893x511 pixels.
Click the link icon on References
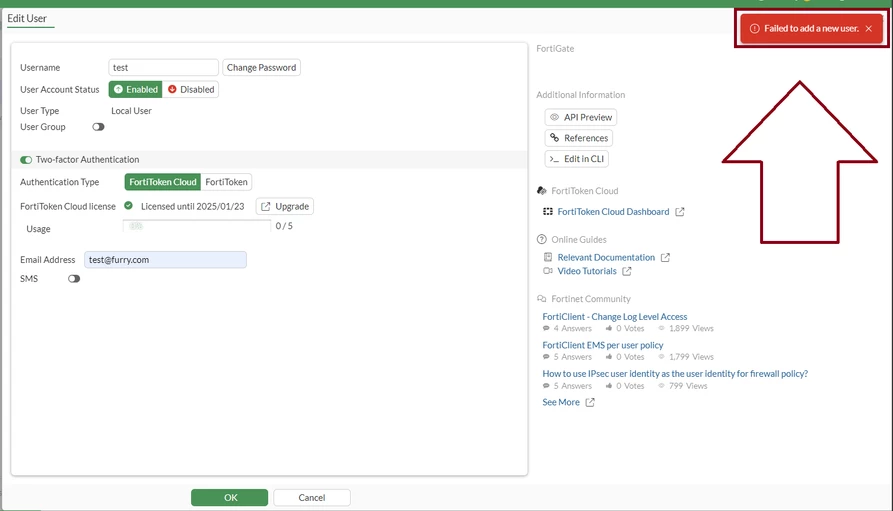point(554,137)
